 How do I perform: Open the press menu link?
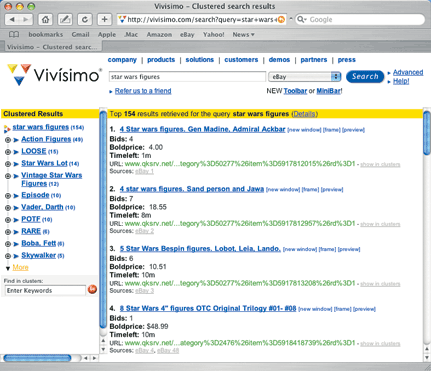click(x=347, y=60)
